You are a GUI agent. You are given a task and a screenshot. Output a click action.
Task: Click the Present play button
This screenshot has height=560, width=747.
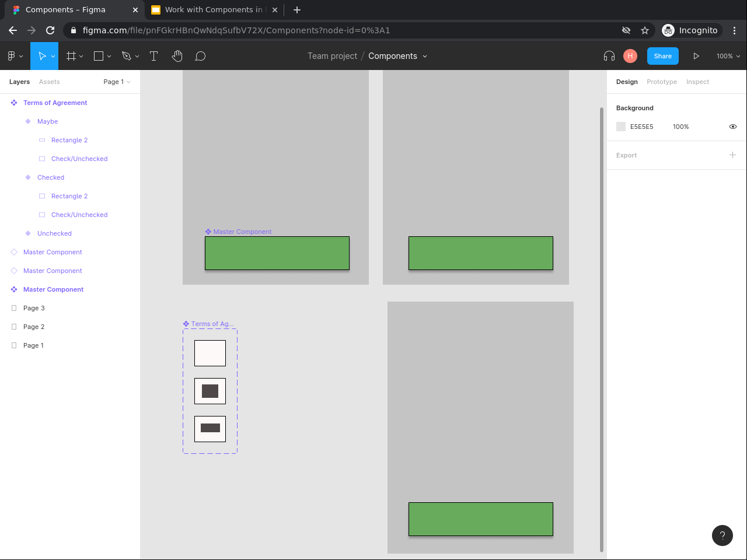[x=696, y=56]
